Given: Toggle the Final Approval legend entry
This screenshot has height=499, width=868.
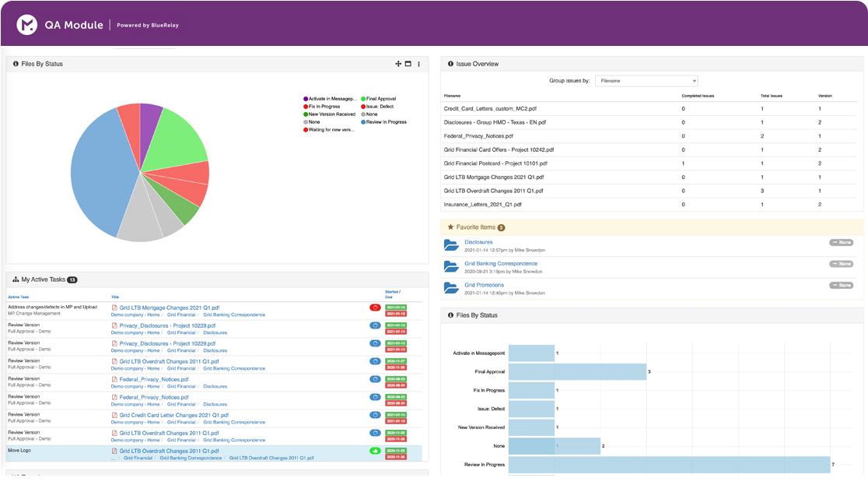Looking at the screenshot, I should (x=379, y=99).
